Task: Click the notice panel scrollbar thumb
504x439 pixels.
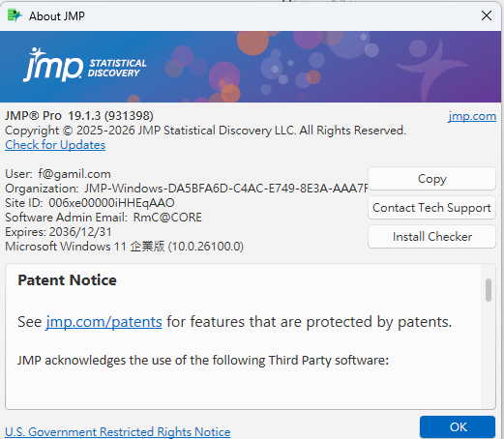Action: click(x=489, y=290)
